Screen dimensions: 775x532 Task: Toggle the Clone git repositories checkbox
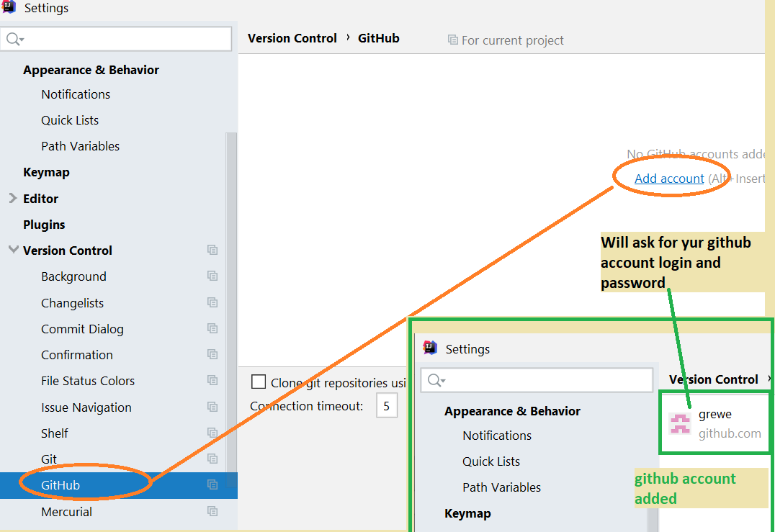tap(258, 382)
